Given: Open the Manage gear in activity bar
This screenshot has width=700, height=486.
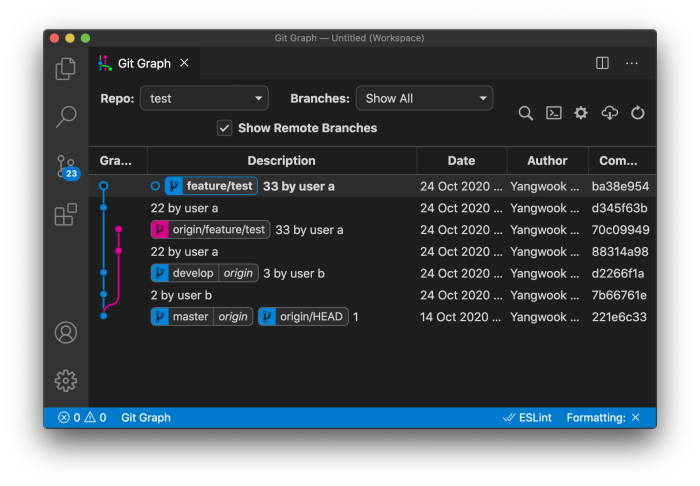Looking at the screenshot, I should (x=66, y=381).
